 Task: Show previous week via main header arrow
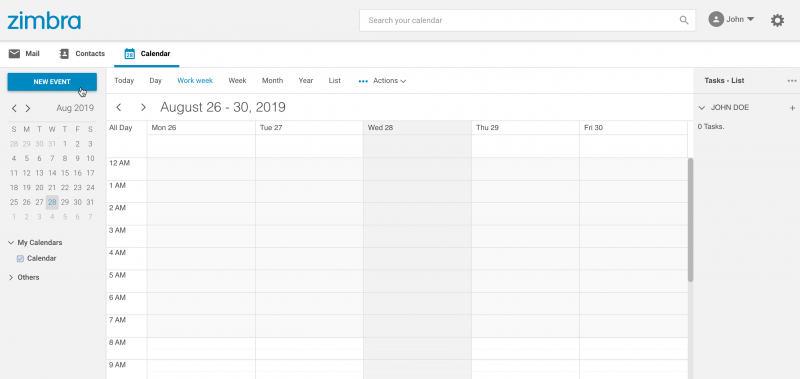pos(119,107)
